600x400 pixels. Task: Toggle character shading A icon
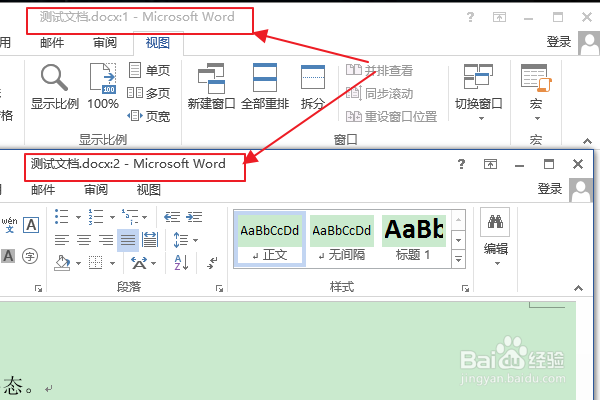click(8, 256)
